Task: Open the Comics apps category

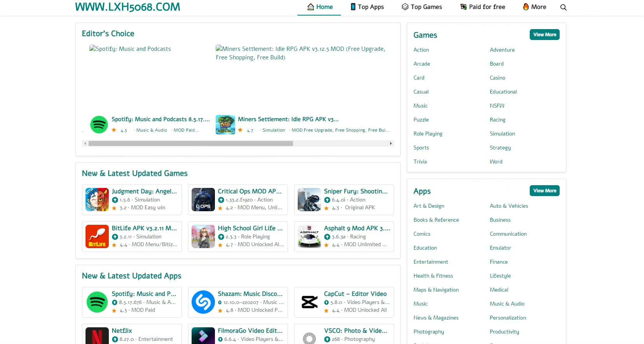Action: pyautogui.click(x=422, y=234)
